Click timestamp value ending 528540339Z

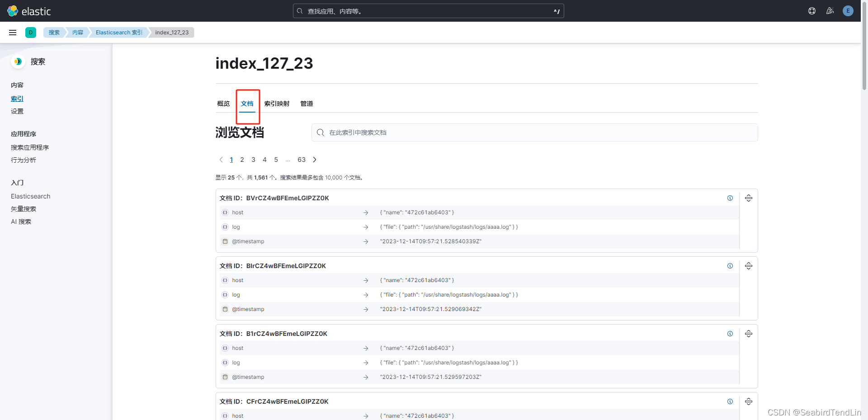(x=431, y=241)
